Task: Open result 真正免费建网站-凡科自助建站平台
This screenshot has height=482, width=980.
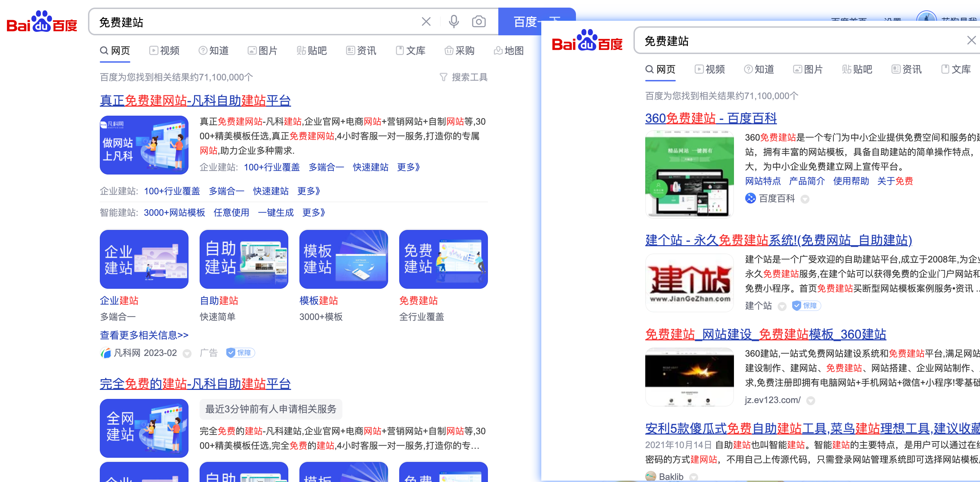Action: tap(195, 101)
